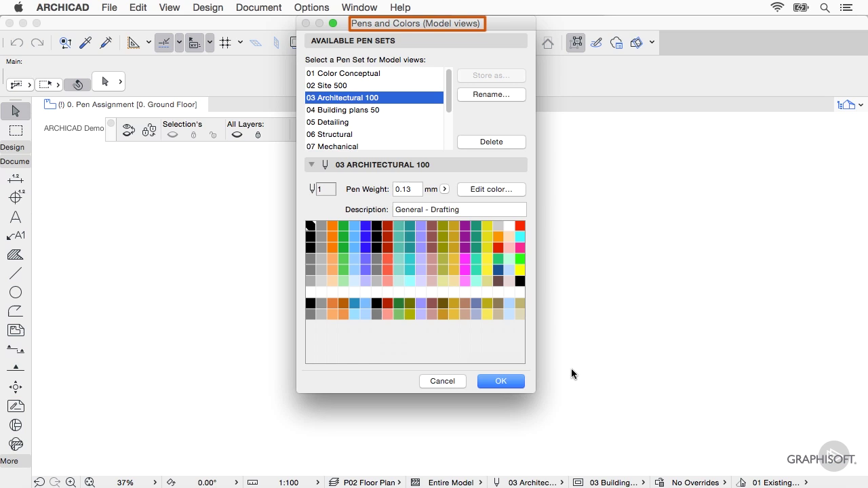
Task: Select the Circle/Arc tool
Action: tap(16, 292)
